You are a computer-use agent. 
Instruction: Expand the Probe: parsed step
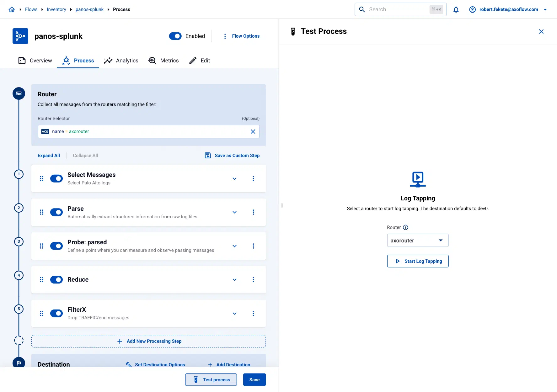234,246
